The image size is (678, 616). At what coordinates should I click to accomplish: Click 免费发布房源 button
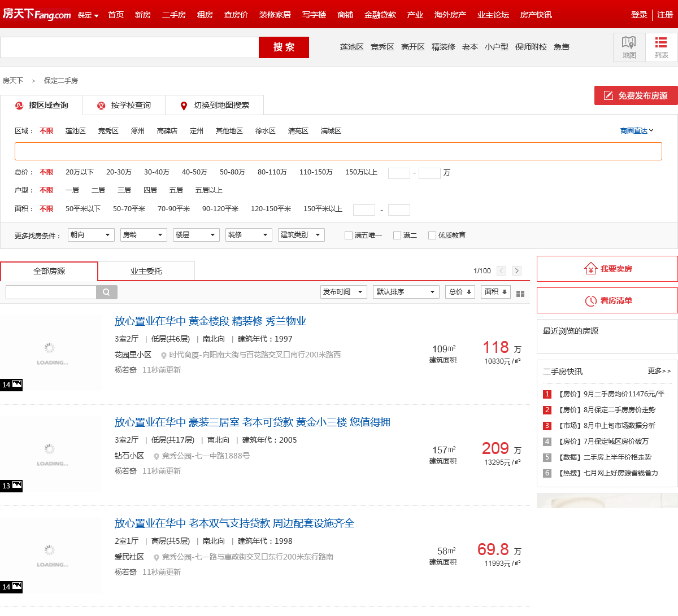(636, 95)
